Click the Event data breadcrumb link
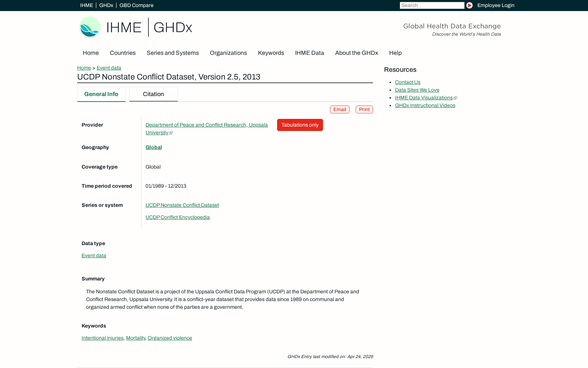 (109, 68)
